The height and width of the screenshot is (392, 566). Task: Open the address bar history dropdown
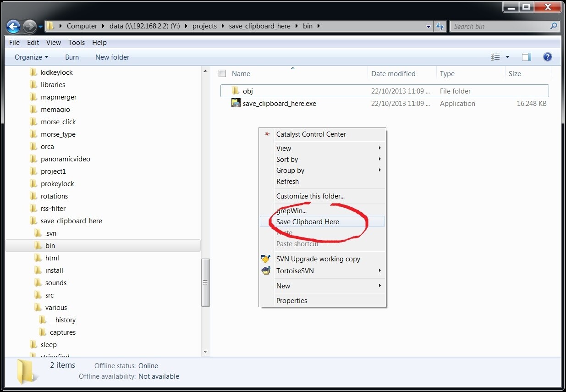click(x=429, y=27)
